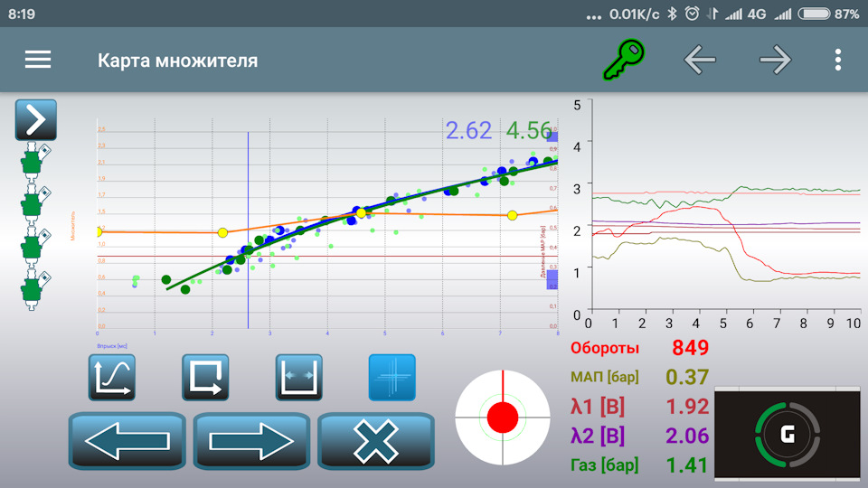Viewport: 868px width, 488px height.
Task: Toggle the highlighted crosshair cursor button
Action: [392, 378]
